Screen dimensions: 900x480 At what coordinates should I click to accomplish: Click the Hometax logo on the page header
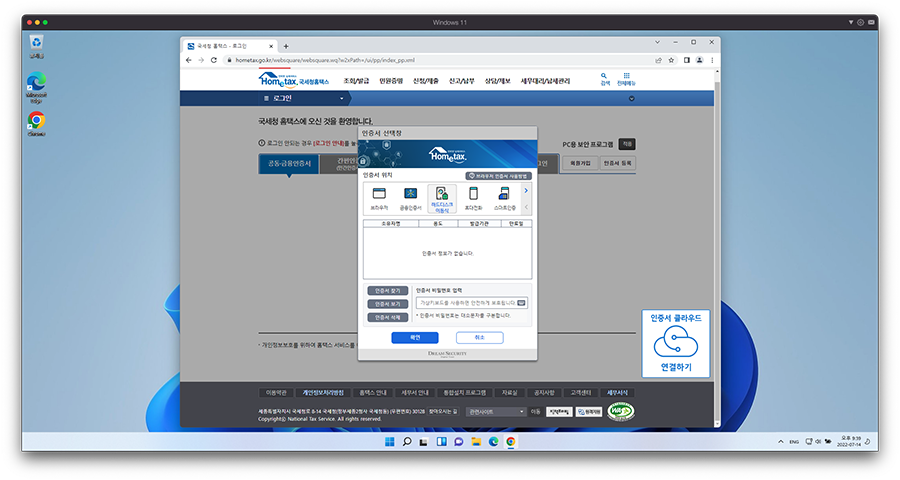293,80
